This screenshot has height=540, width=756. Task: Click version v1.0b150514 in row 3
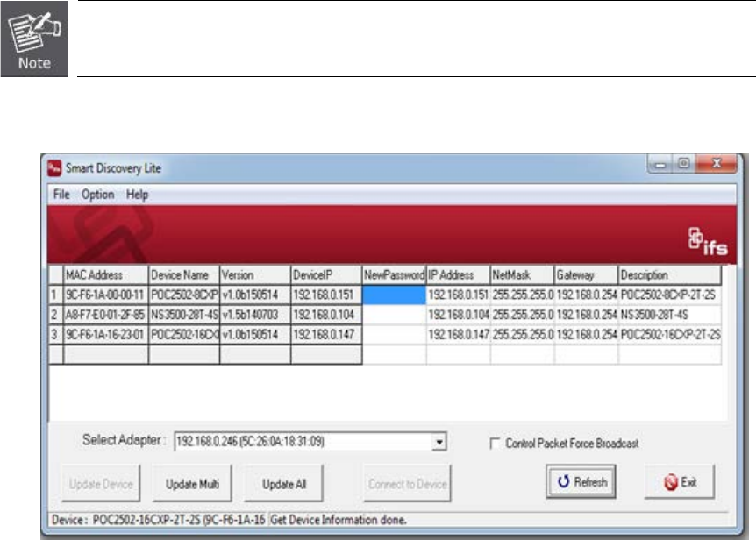coord(255,334)
